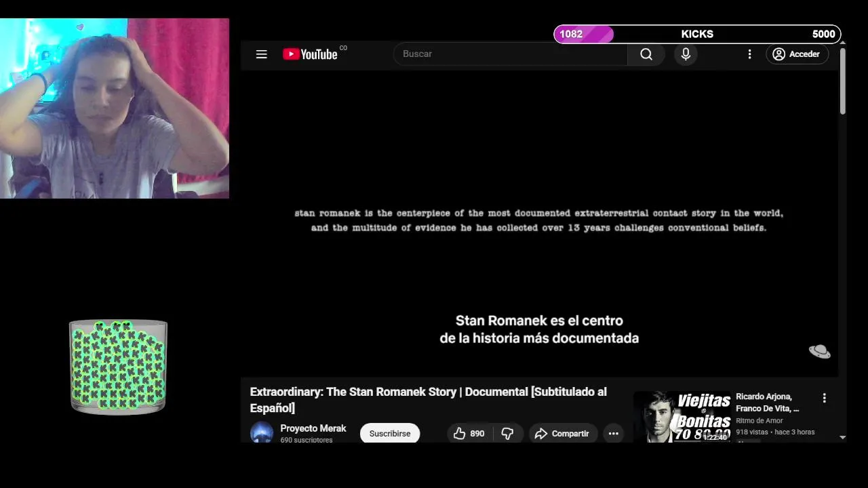The image size is (868, 488).
Task: Go to YouTube home via logo
Action: pos(310,54)
